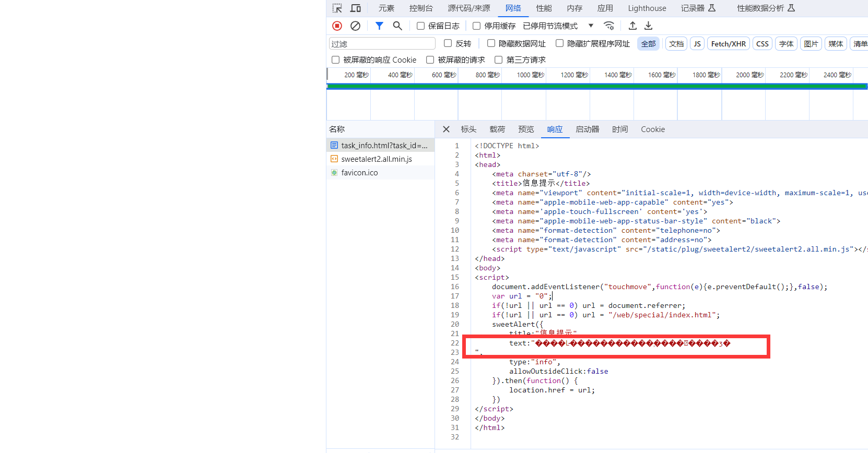Switch to 记录器 panel tab
This screenshot has width=868, height=453.
click(x=698, y=8)
